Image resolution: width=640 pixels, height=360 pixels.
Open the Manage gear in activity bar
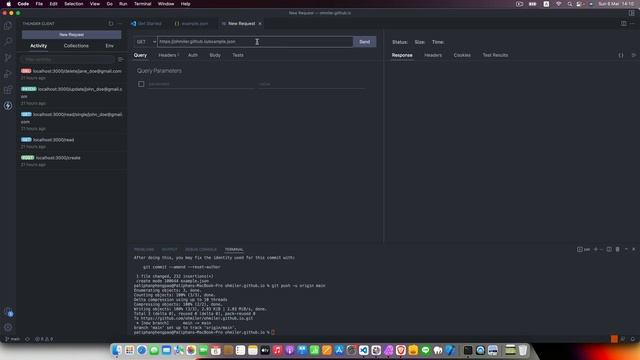(8, 327)
